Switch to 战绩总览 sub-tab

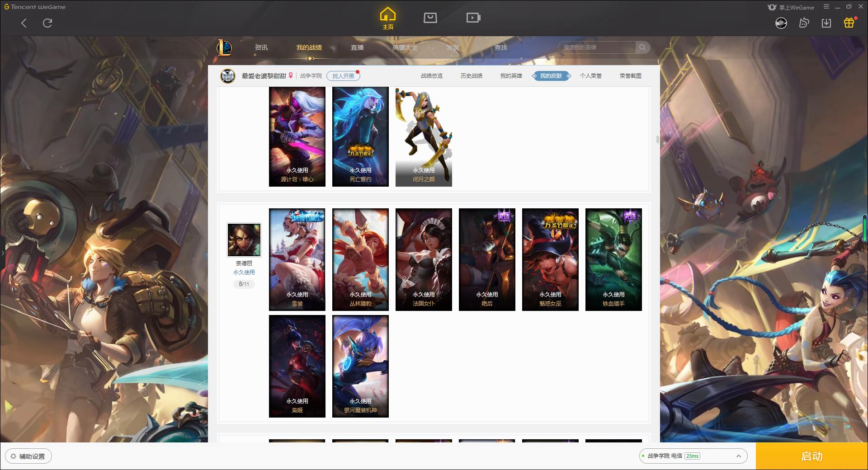point(432,76)
